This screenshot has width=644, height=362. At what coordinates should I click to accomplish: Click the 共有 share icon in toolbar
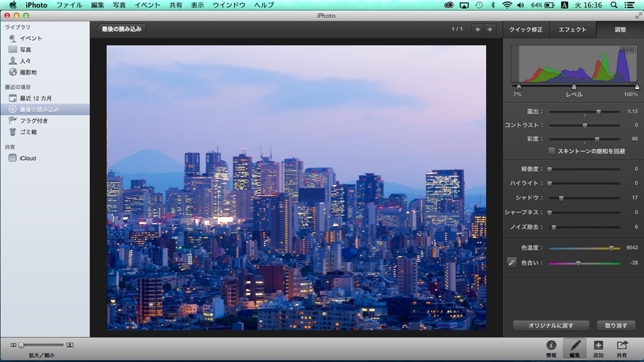[x=621, y=346]
